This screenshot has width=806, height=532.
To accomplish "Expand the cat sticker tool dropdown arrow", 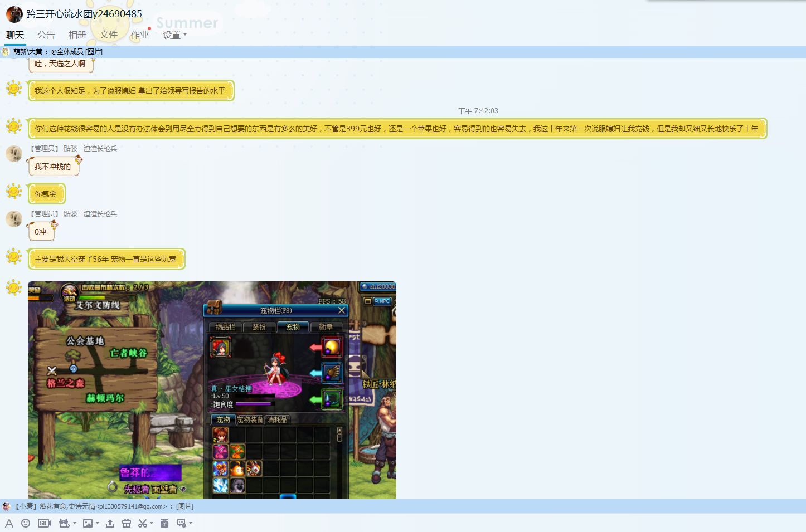I will tap(75, 523).
